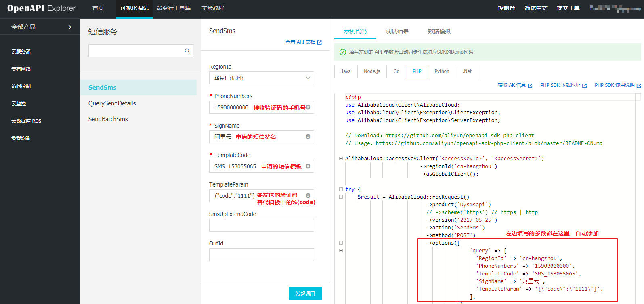
Task: Select the 可视化调试 tab
Action: (x=134, y=8)
